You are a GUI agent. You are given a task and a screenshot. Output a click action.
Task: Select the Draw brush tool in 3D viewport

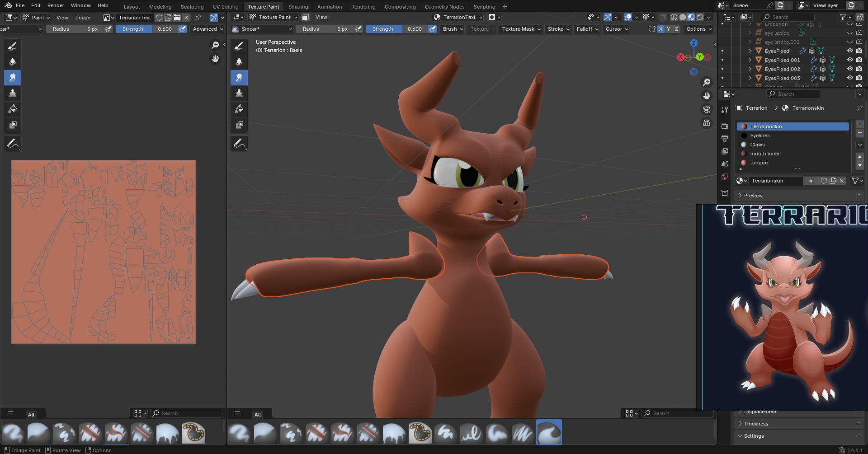click(x=239, y=46)
